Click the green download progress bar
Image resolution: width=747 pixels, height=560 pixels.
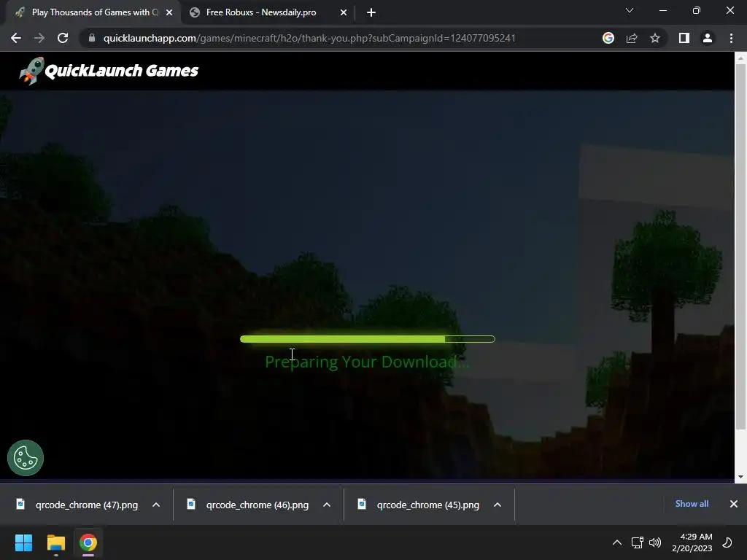coord(368,339)
